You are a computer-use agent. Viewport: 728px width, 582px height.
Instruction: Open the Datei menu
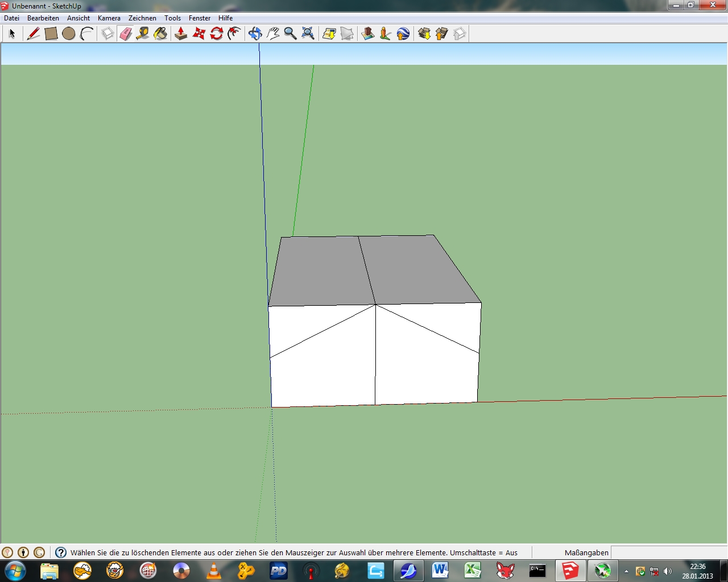click(11, 18)
